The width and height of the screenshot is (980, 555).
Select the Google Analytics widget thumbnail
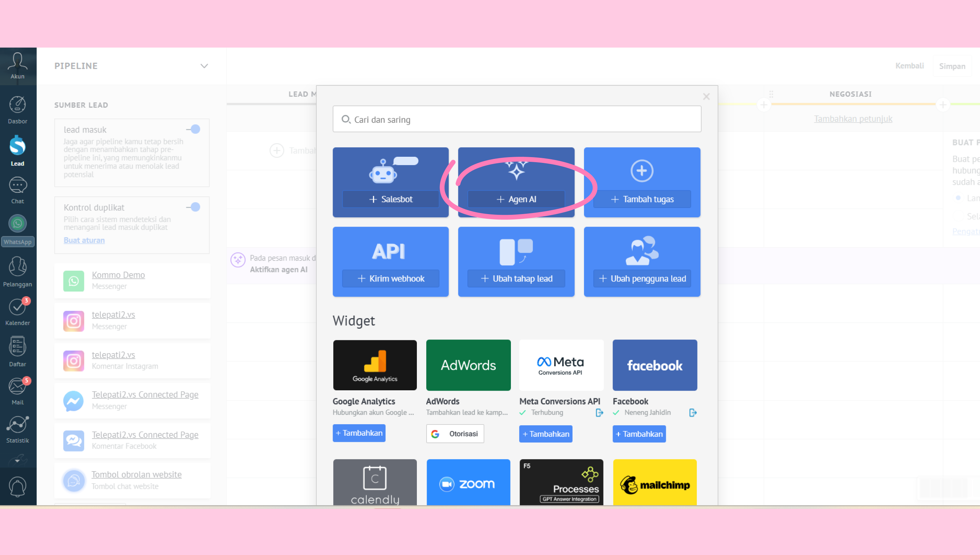click(375, 365)
